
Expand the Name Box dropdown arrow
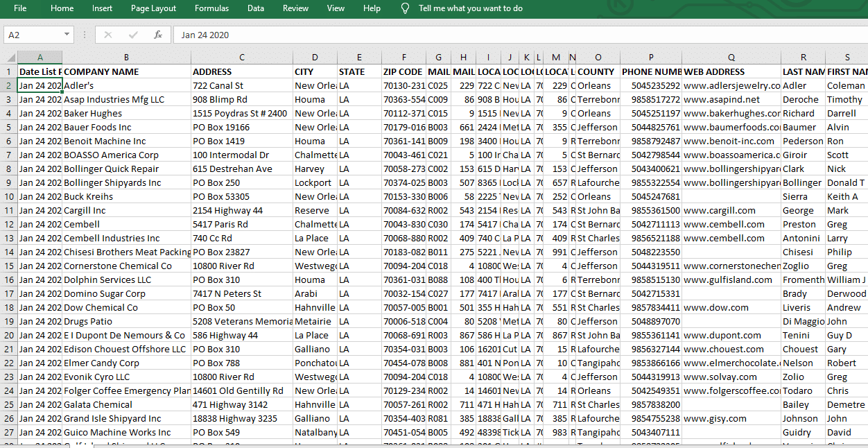click(67, 35)
